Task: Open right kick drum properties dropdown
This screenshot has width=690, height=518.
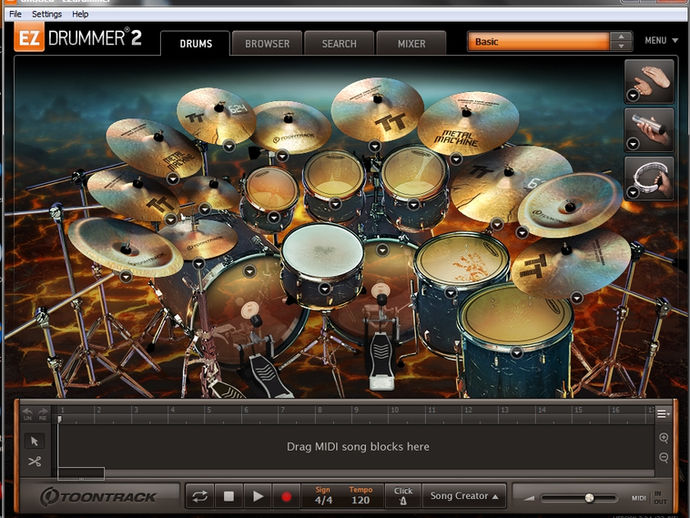Action: click(382, 250)
